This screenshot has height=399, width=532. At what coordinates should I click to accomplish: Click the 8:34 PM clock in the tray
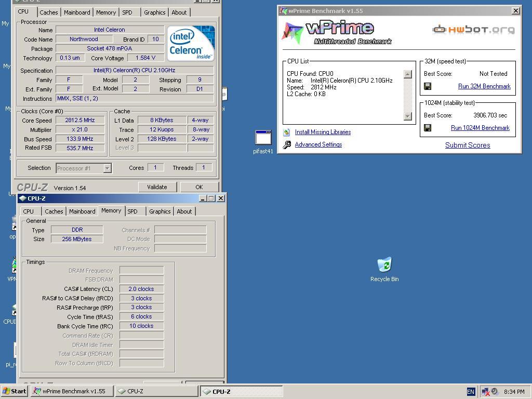tap(514, 392)
